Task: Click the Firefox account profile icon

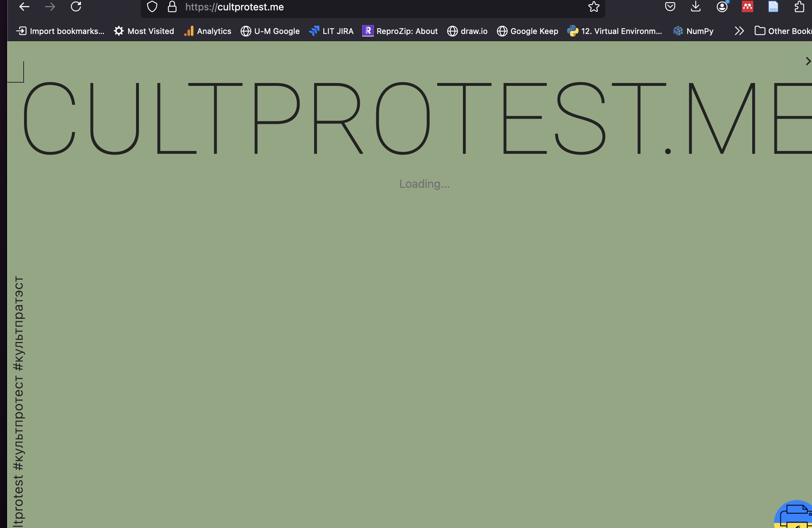Action: tap(721, 6)
